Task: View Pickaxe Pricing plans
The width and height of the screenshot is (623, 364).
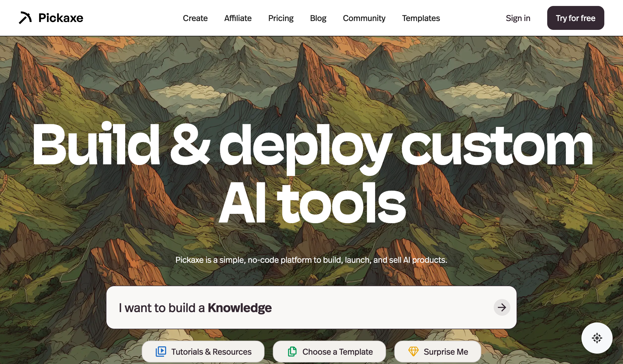Action: (x=281, y=18)
